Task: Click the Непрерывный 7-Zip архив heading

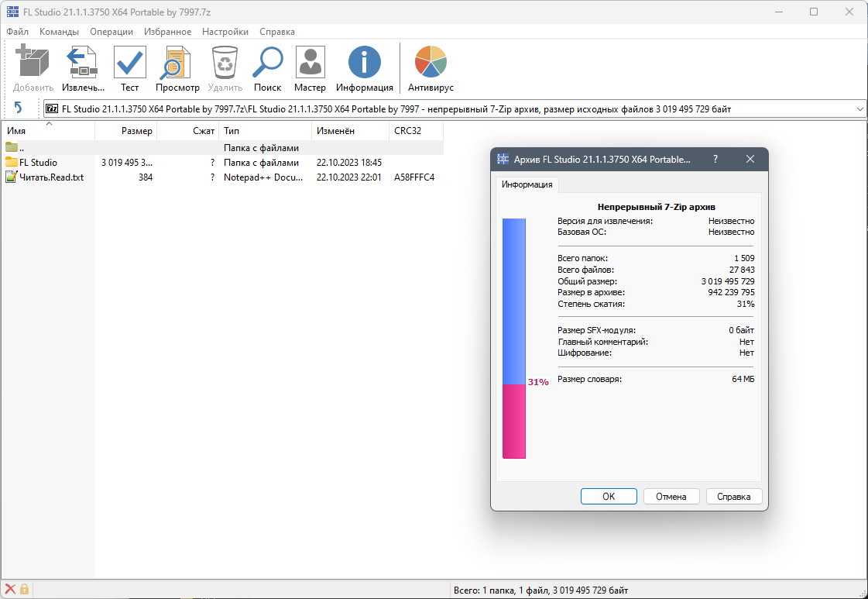Action: tap(656, 207)
